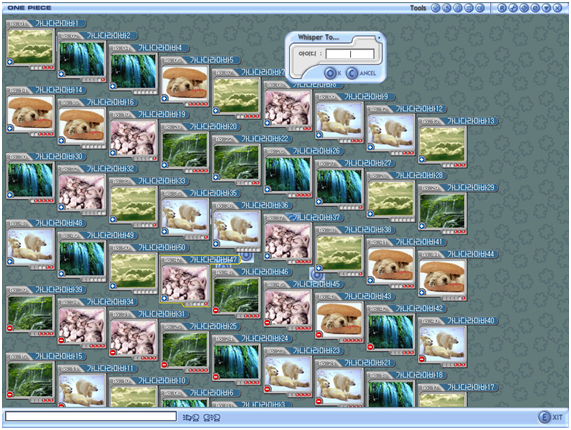Screen dimensions: 571x430
Task: Click the blue plus icon on card 가나다라마바29
Action: (x=422, y=226)
